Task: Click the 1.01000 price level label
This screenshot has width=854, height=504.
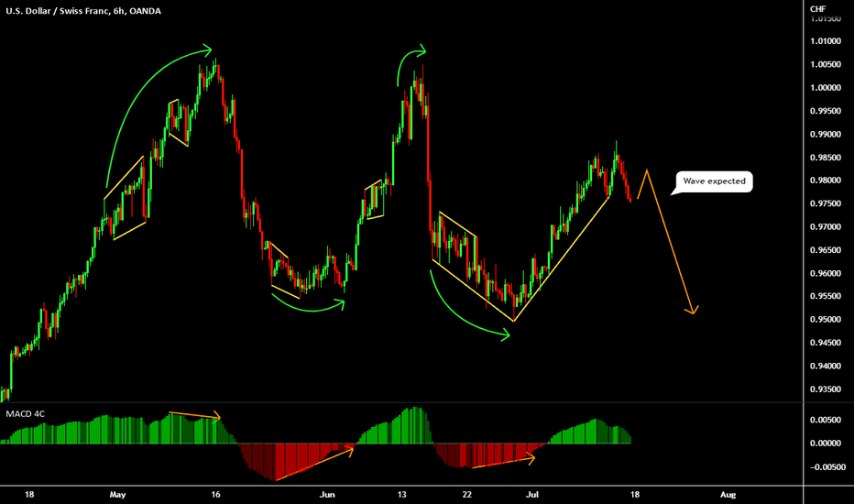Action: click(x=825, y=41)
